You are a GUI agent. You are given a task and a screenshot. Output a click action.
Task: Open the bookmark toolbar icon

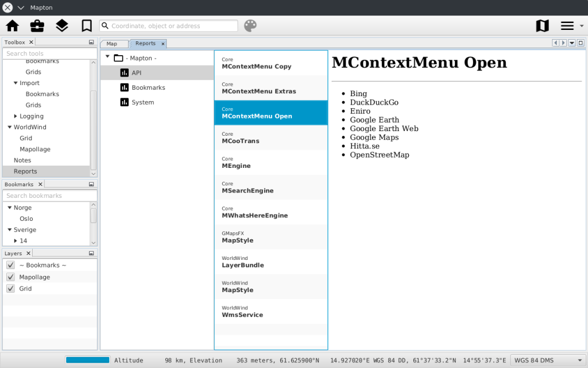(87, 26)
